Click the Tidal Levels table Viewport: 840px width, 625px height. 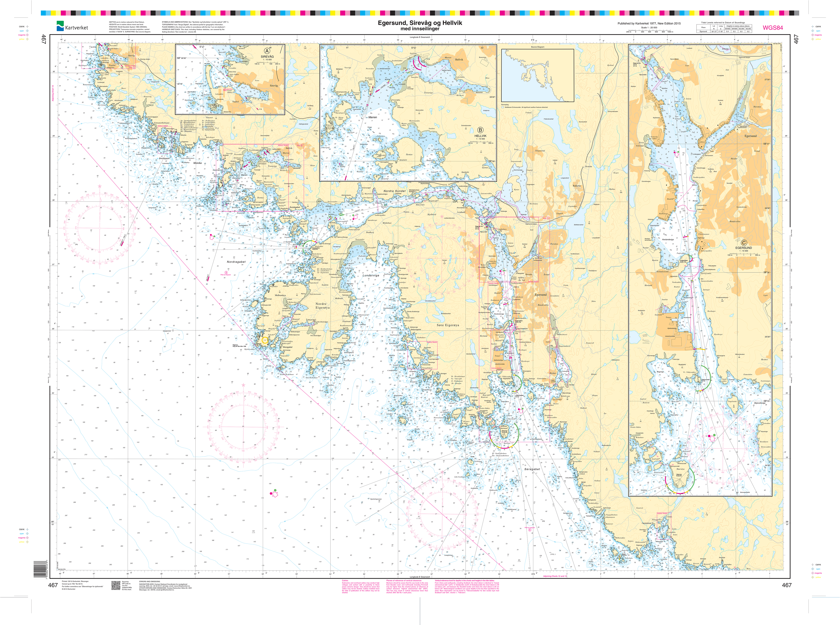724,29
